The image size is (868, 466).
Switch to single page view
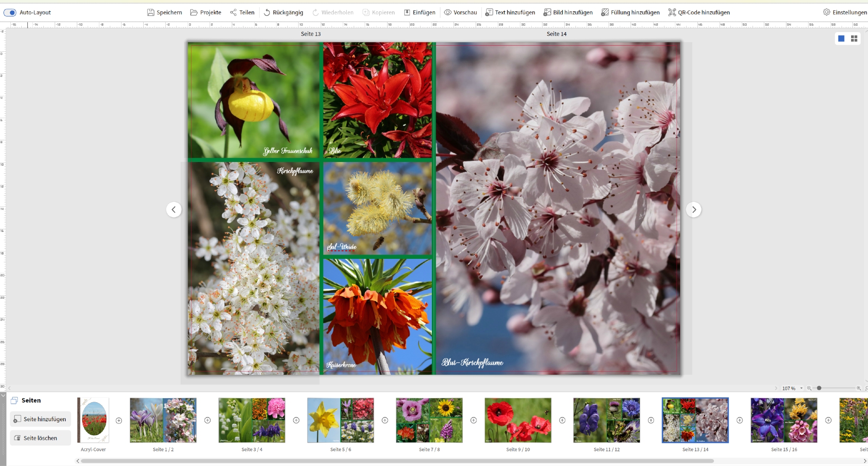coord(841,39)
